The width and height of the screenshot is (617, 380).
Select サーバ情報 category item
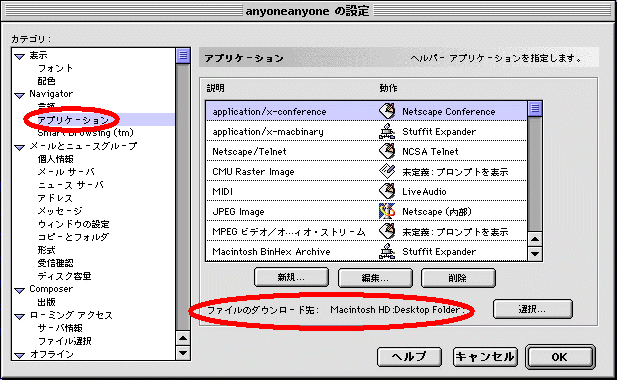click(x=60, y=328)
